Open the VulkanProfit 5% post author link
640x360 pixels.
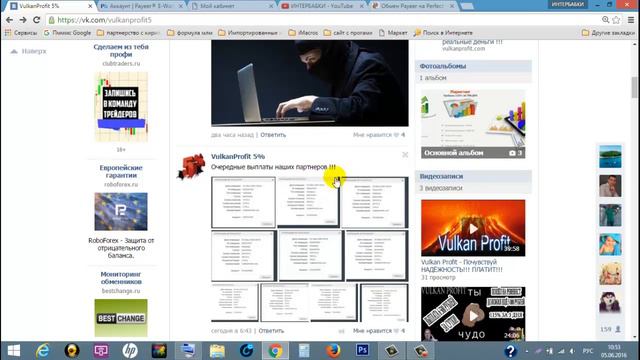coord(238,156)
